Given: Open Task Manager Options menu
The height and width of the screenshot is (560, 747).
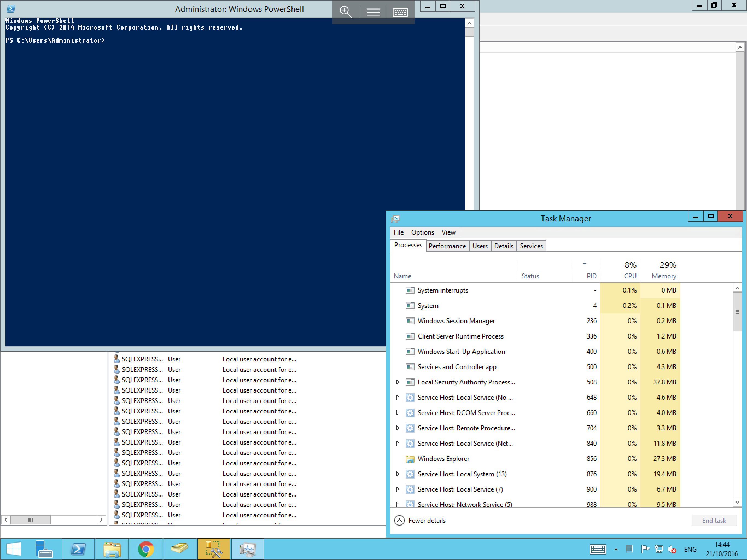Looking at the screenshot, I should click(422, 232).
